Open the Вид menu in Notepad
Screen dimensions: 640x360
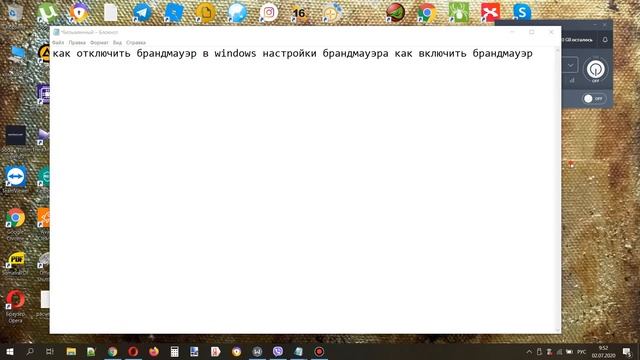117,42
